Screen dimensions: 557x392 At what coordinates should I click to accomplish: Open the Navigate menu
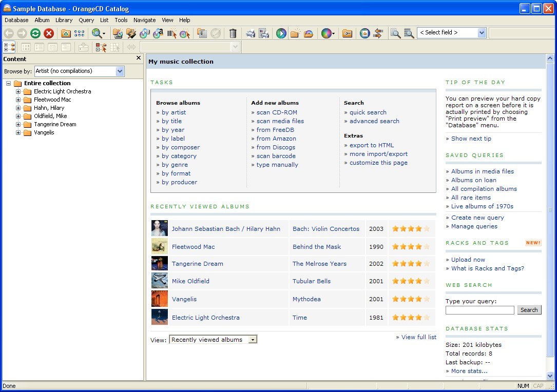coord(145,20)
